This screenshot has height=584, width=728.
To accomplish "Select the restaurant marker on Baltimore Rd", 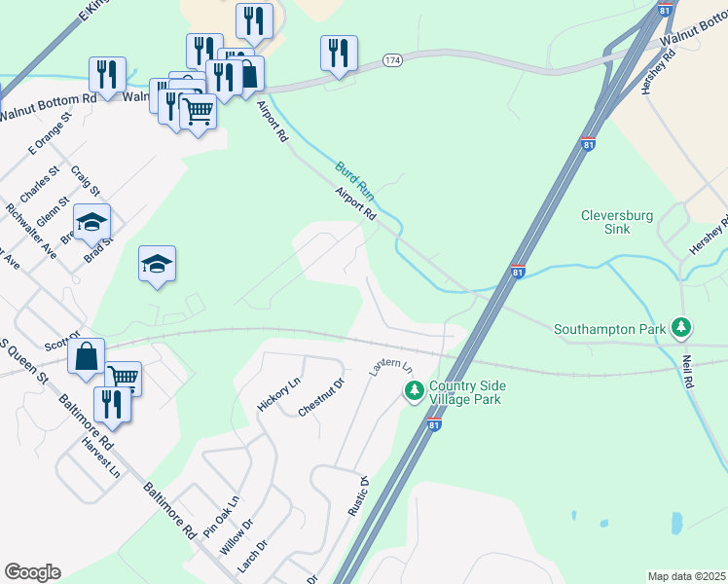I will click(x=112, y=404).
